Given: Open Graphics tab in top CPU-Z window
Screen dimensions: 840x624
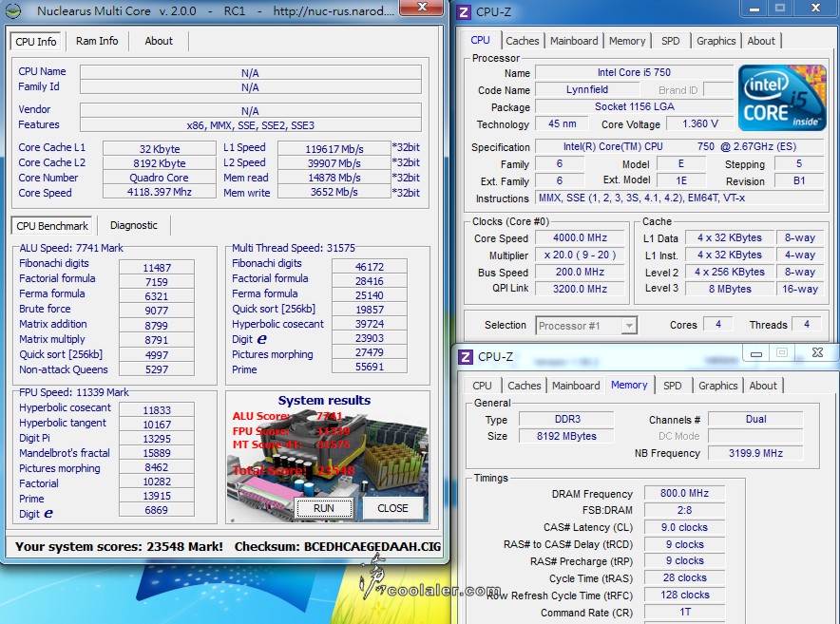Looking at the screenshot, I should [716, 41].
